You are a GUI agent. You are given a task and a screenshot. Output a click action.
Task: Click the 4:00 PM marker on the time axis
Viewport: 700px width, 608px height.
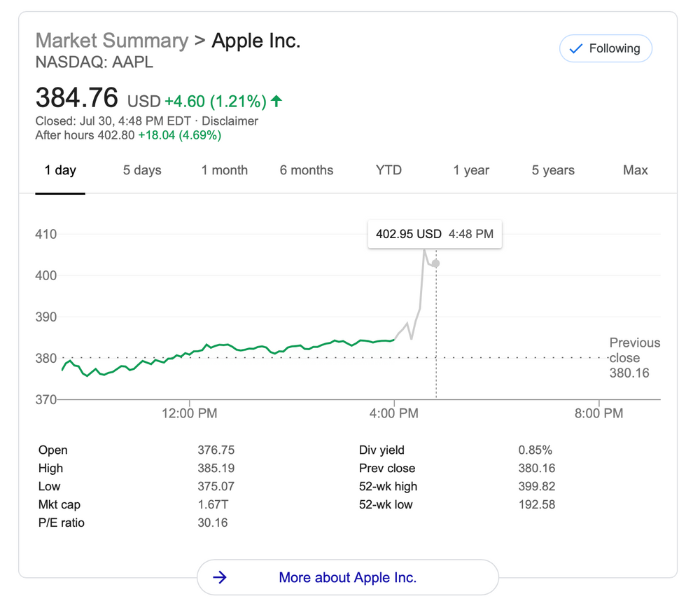coord(394,413)
